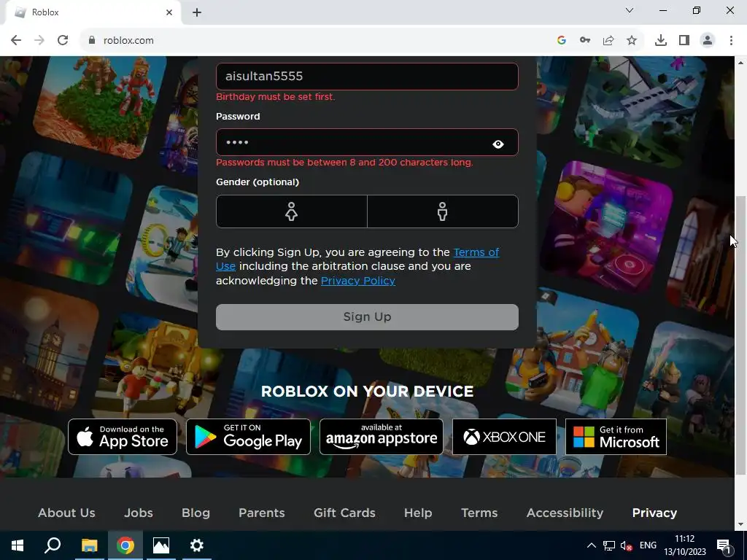Switch the ENG input language
Screen dimensions: 747x560
coord(648,545)
